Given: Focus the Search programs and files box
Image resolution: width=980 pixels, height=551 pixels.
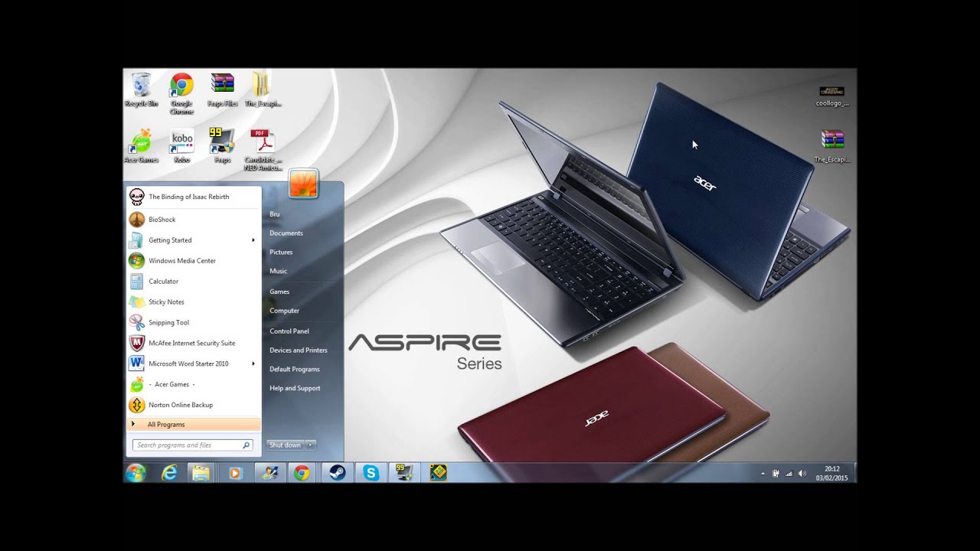Looking at the screenshot, I should (192, 445).
